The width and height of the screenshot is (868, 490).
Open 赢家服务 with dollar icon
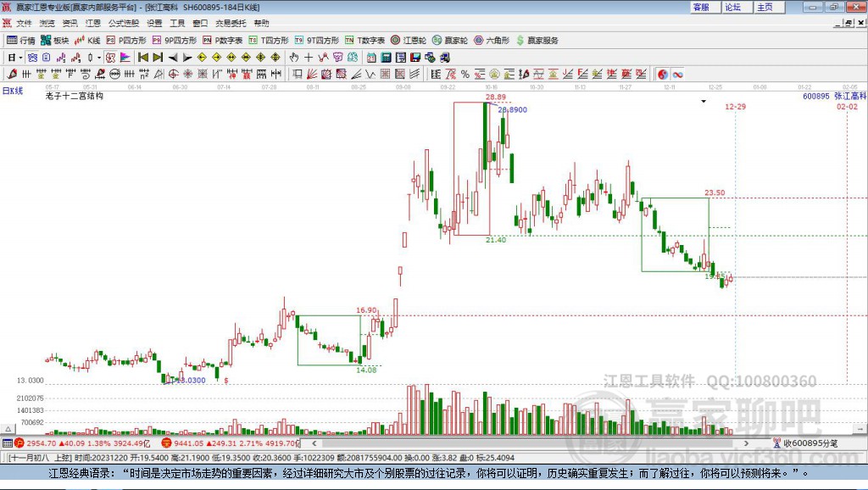click(537, 41)
